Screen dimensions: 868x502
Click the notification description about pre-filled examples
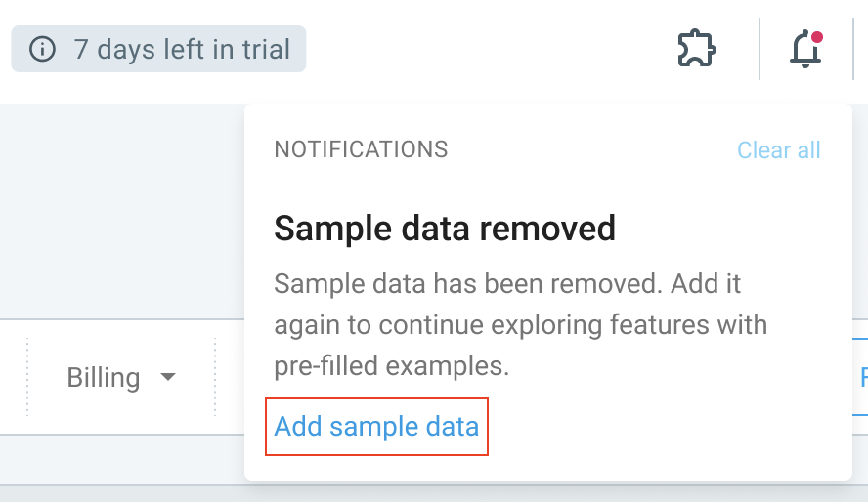click(x=520, y=324)
